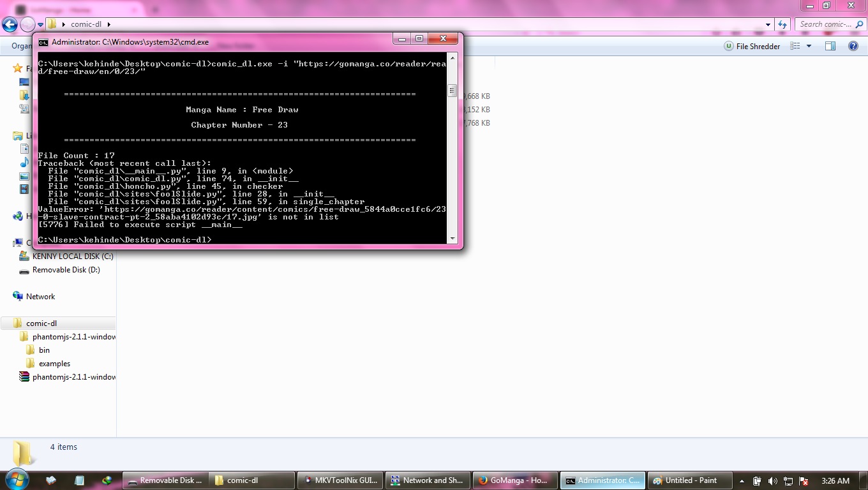
Task: Open the Organize menu
Action: coord(20,45)
